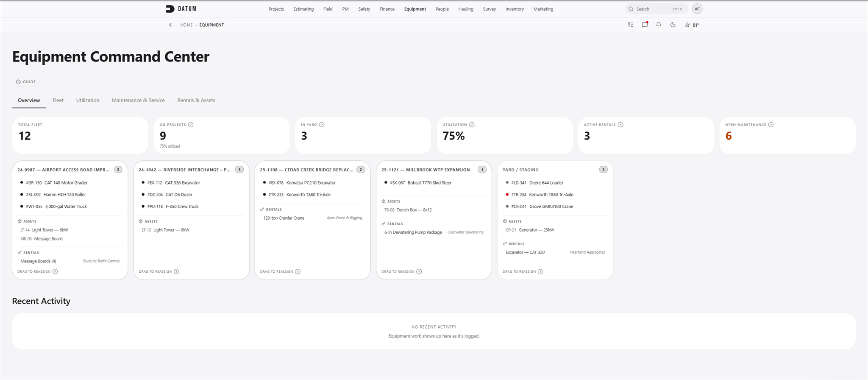
Task: Switch to the Fleet tab
Action: click(58, 101)
